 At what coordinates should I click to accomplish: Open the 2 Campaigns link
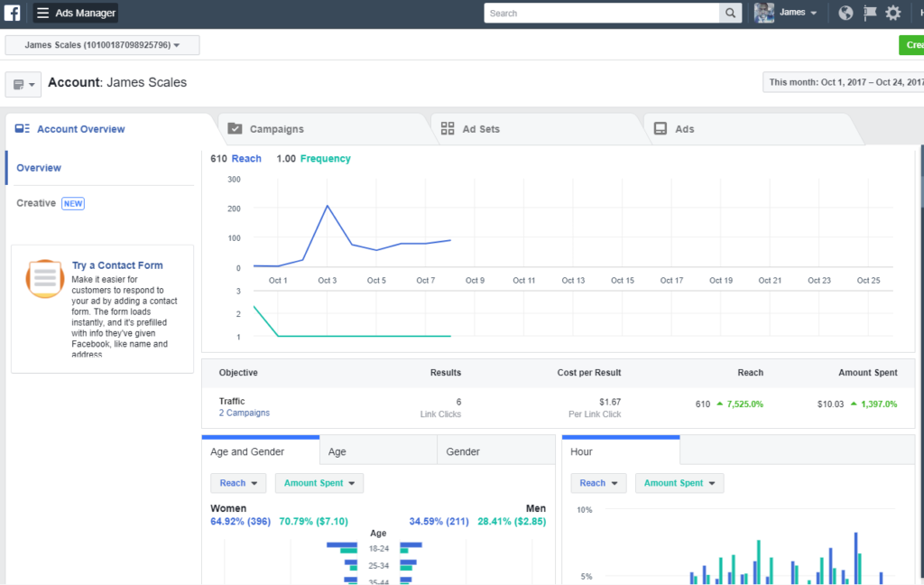tap(244, 413)
